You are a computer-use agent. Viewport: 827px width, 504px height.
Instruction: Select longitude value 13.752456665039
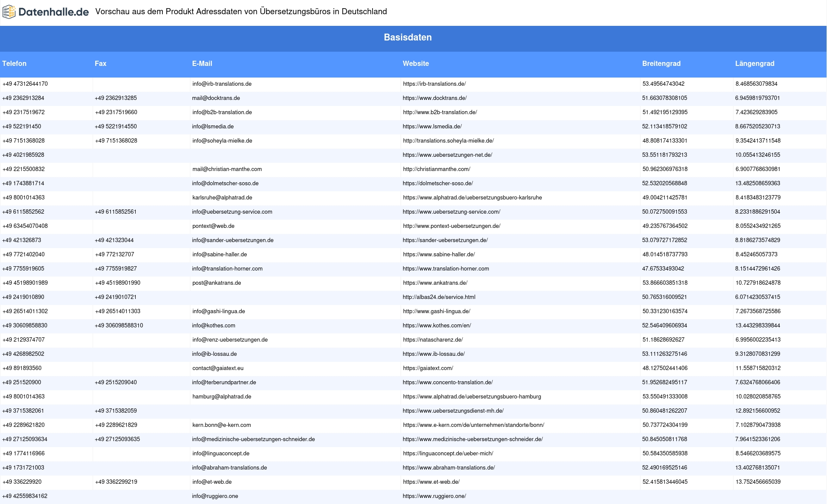[758, 482]
